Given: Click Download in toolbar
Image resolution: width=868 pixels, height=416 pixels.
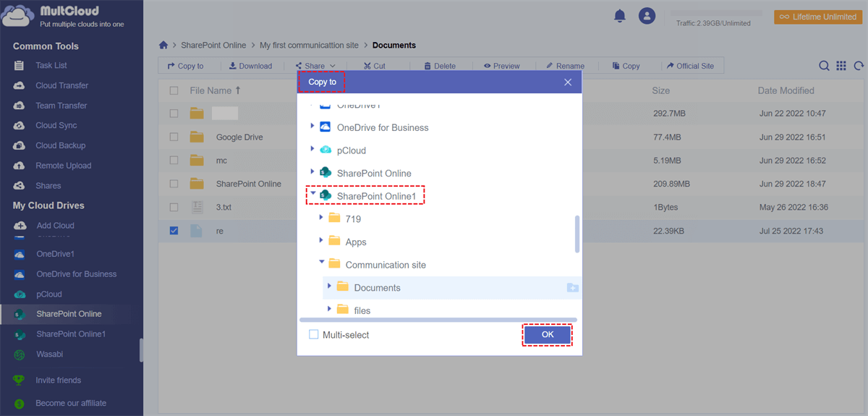Looking at the screenshot, I should coord(250,66).
